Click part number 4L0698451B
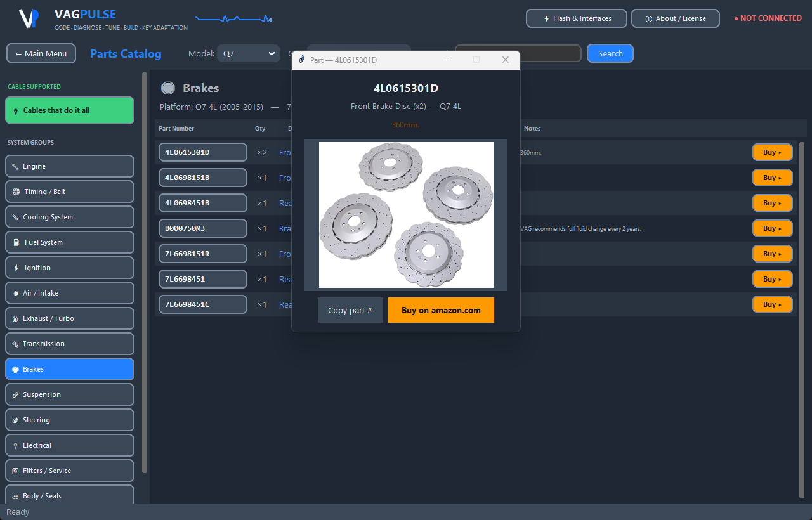 pyautogui.click(x=203, y=203)
